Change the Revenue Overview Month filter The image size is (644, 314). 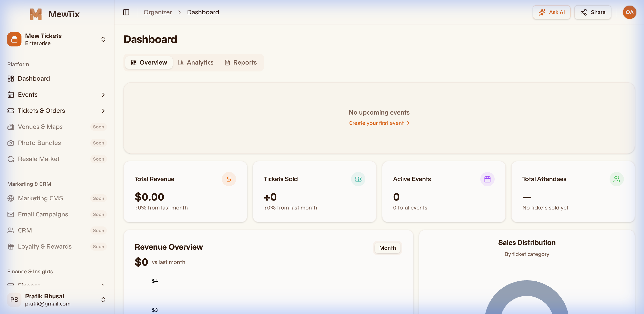point(387,248)
